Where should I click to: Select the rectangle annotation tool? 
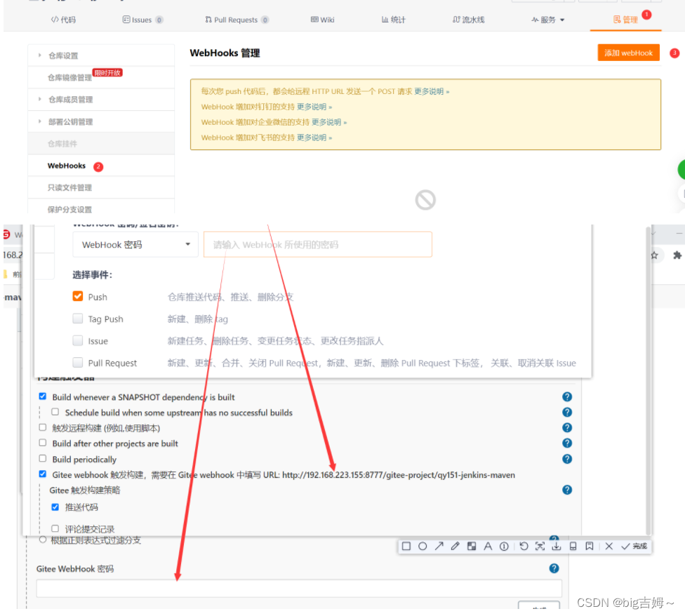[x=406, y=546]
